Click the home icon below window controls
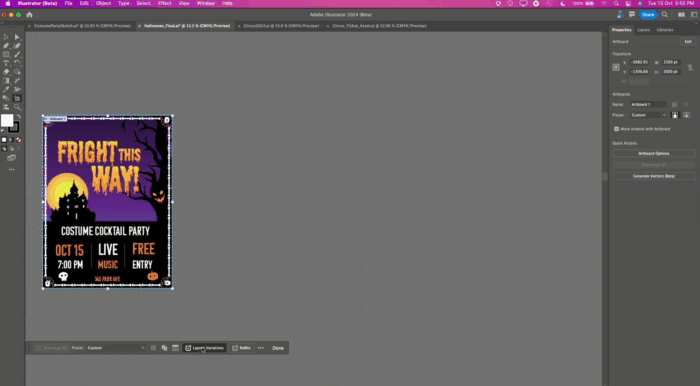Screen dimensions: 700x386 [29, 15]
